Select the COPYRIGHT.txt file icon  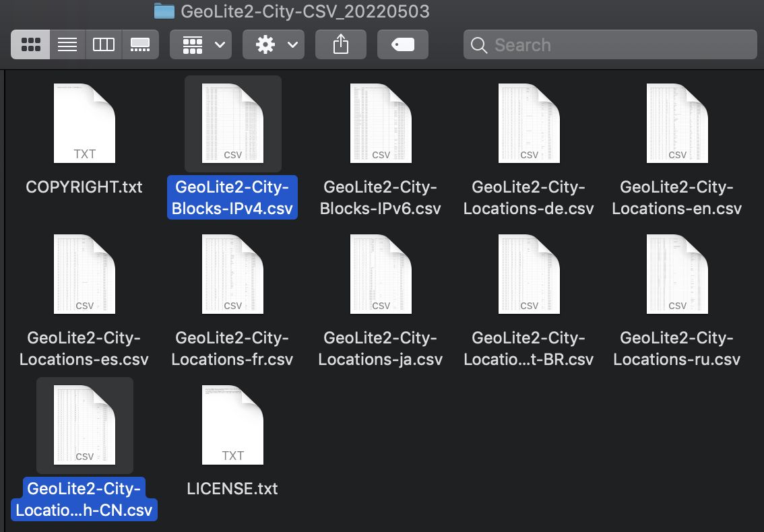point(84,123)
